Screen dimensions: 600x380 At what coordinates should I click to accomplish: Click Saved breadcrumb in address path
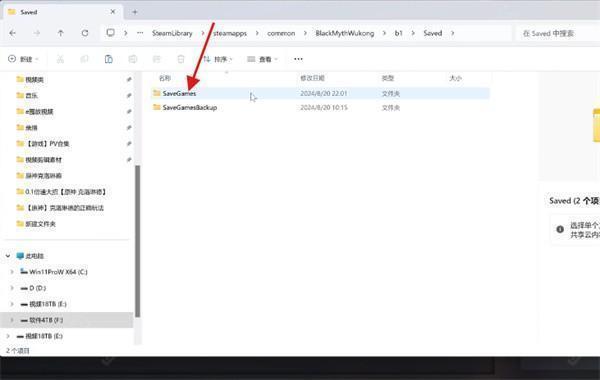[433, 33]
